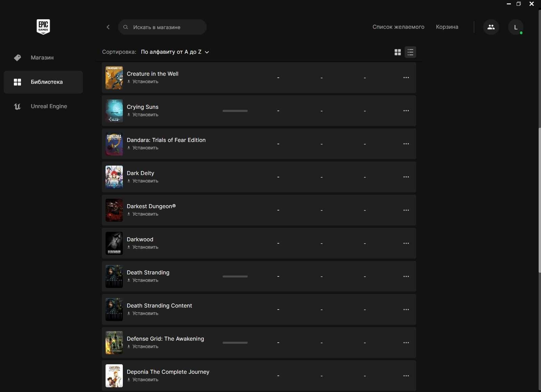
Task: Install Deponia The Complete Journey
Action: click(x=143, y=380)
